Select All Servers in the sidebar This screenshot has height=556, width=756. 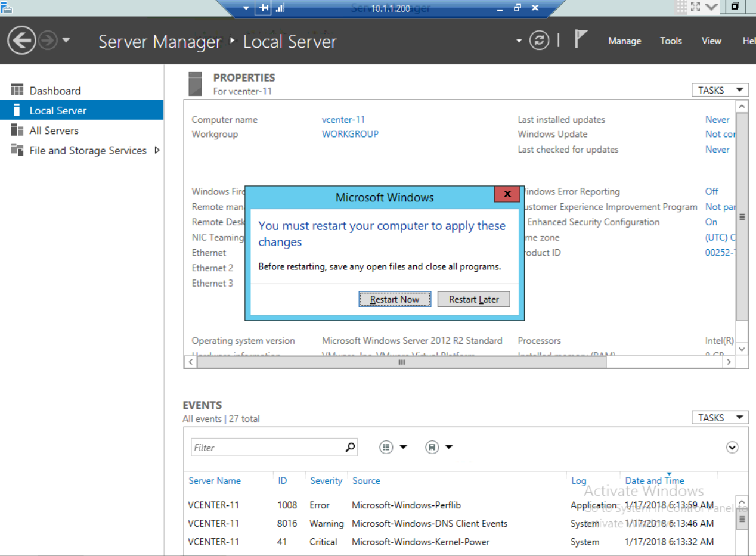pos(53,130)
